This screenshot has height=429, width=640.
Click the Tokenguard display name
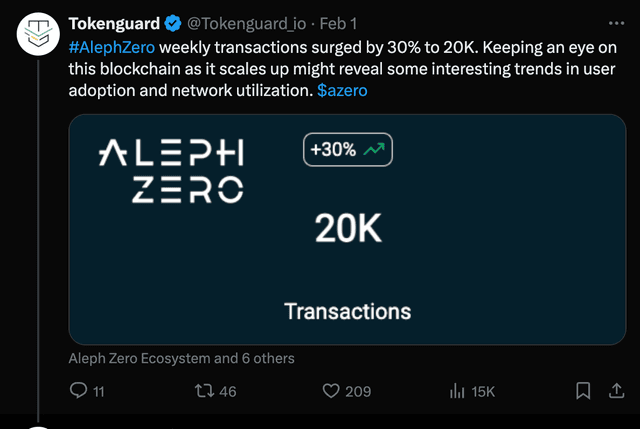114,24
